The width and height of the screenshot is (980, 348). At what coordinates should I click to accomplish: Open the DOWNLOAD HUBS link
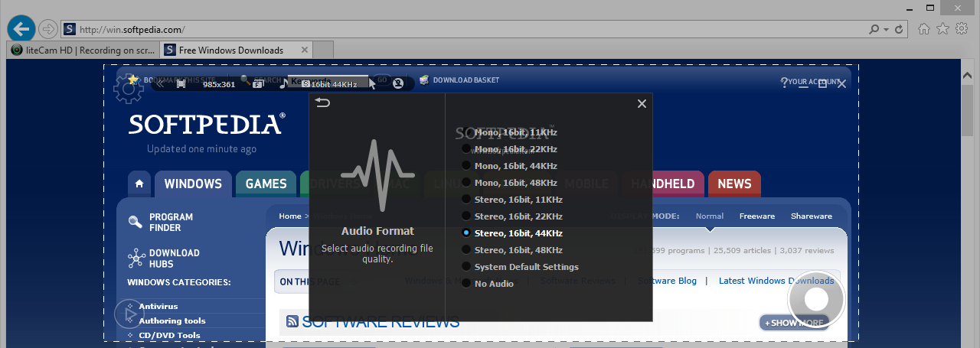[x=174, y=259]
